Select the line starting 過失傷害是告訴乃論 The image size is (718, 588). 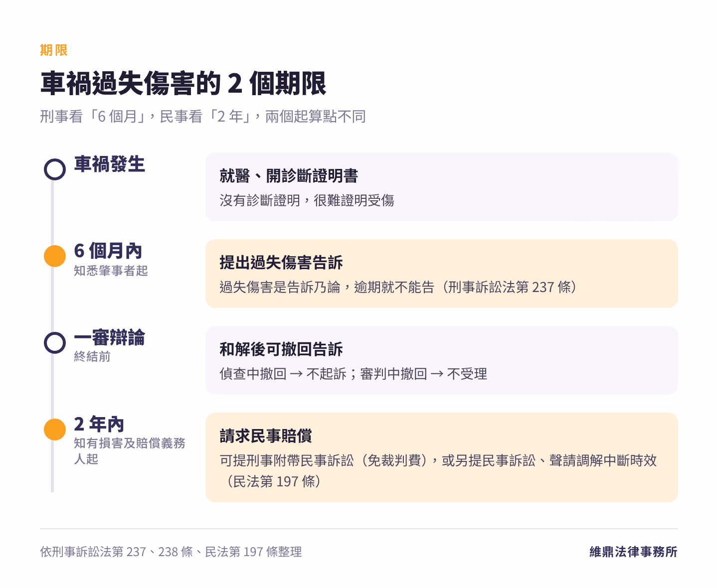[x=398, y=287]
